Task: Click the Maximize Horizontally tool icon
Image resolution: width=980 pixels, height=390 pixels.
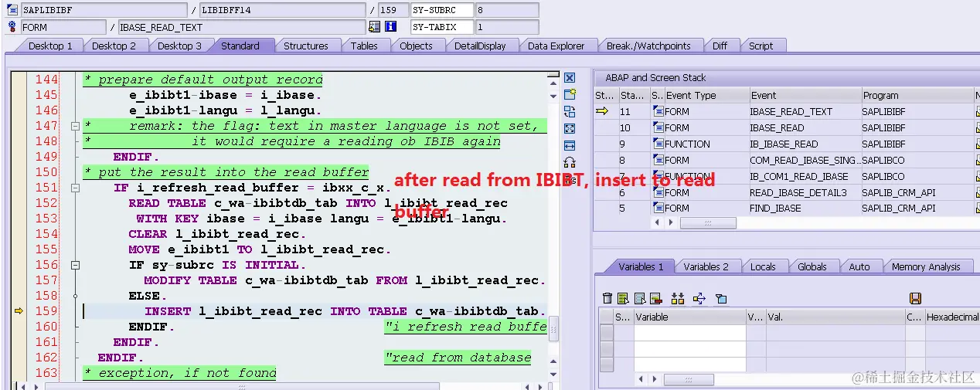Action: pos(570,146)
